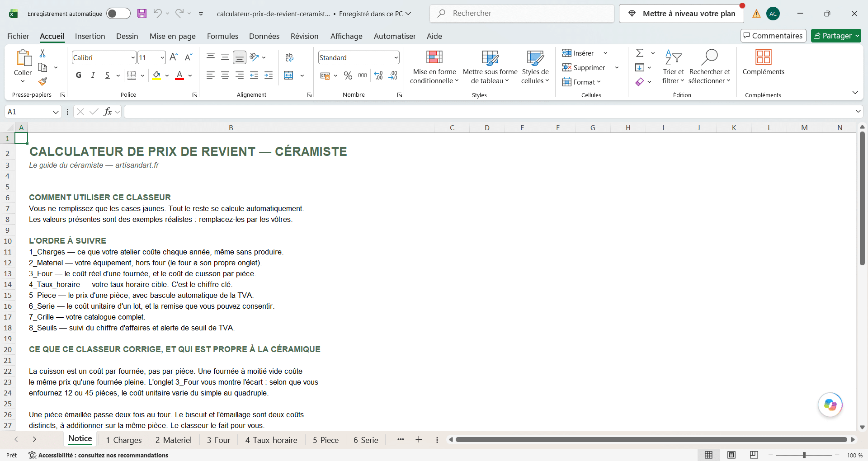This screenshot has width=868, height=461.
Task: Open Rechercher et sélectionner magnifier
Action: (709, 66)
